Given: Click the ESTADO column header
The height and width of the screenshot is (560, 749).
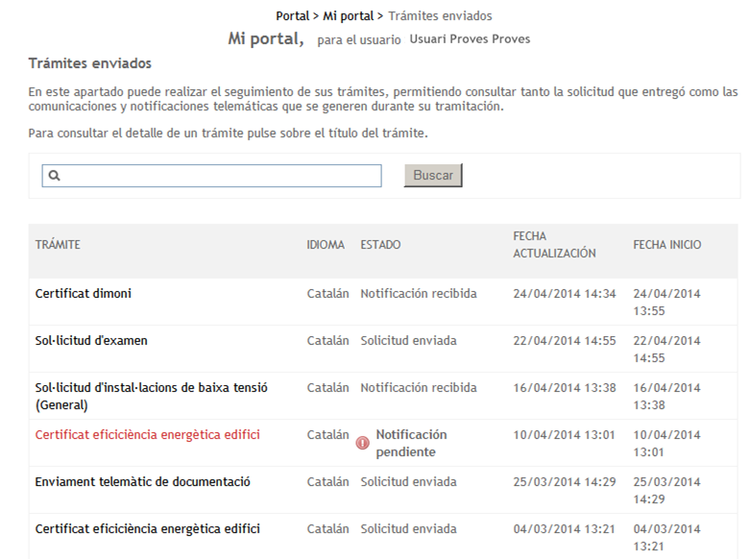Looking at the screenshot, I should tap(380, 245).
